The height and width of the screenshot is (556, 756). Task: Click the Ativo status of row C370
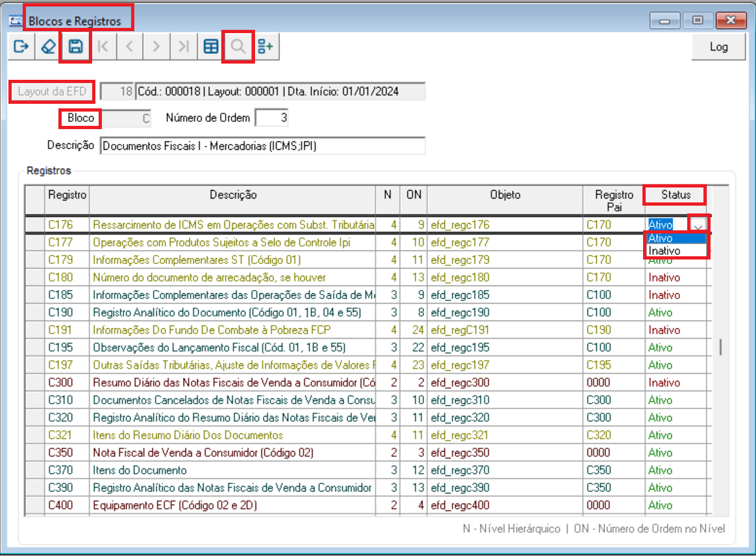click(x=676, y=470)
